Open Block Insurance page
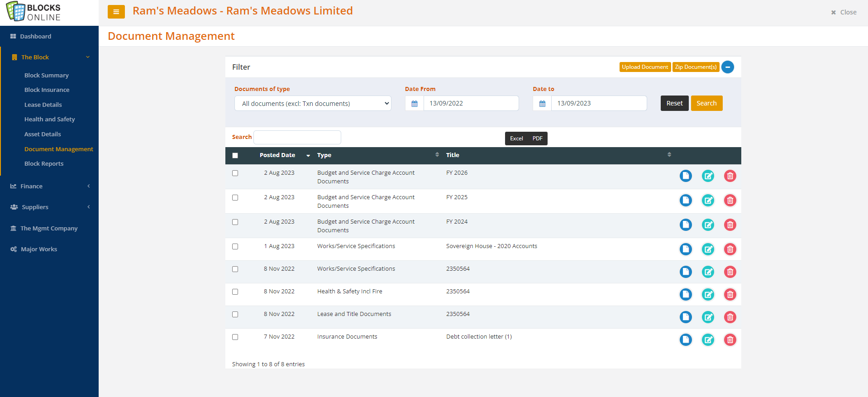 pyautogui.click(x=47, y=90)
